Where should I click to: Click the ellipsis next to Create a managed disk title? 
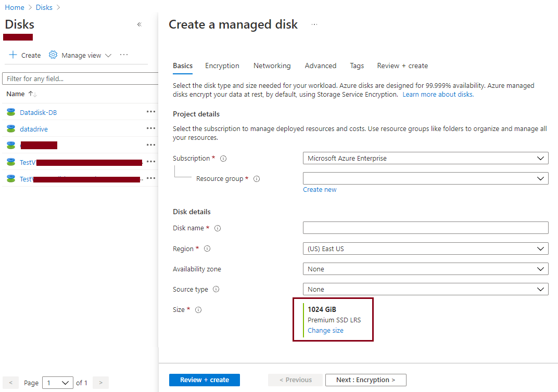pyautogui.click(x=314, y=24)
